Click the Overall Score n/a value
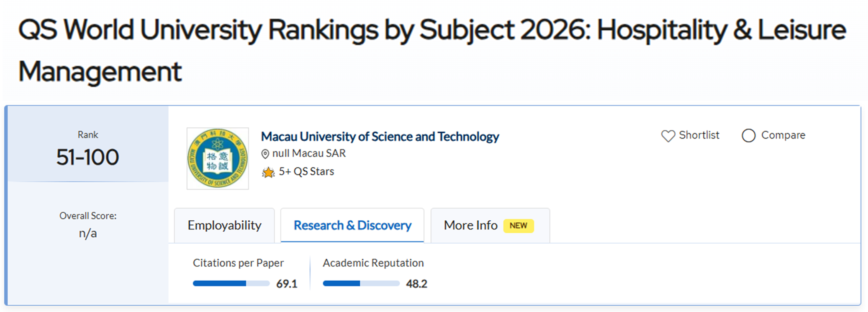Image resolution: width=868 pixels, height=312 pixels. [88, 233]
